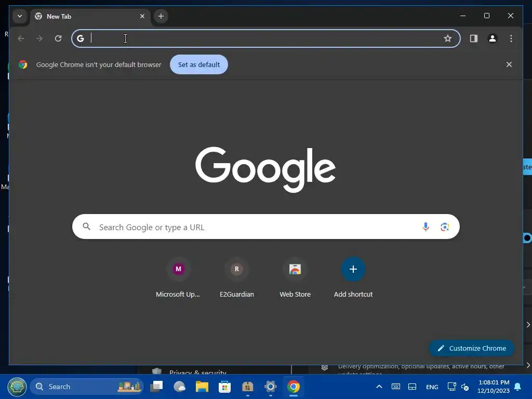Click Chrome icon on taskbar
This screenshot has width=532, height=399.
coord(294,387)
